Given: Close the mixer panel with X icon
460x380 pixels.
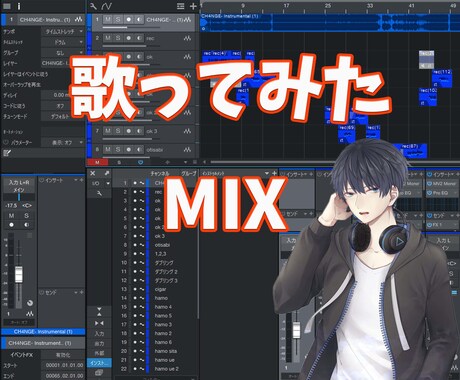Looking at the screenshot, I should [93, 173].
